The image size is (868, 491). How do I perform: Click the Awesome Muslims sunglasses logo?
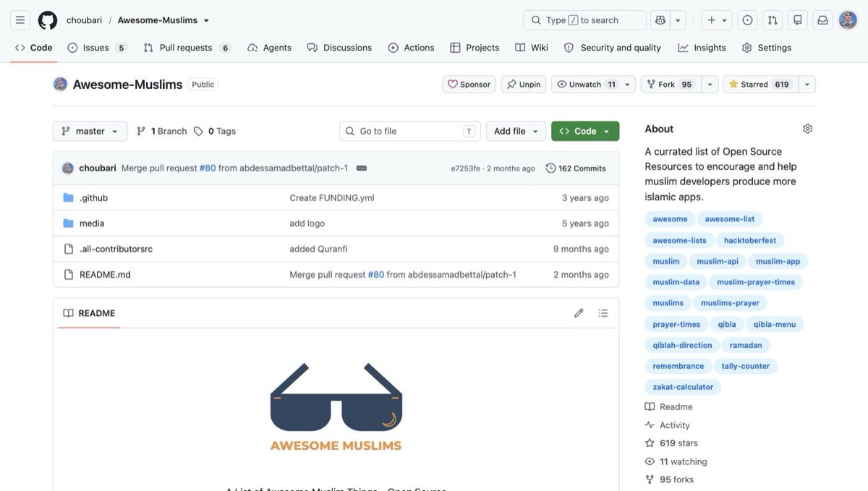pyautogui.click(x=336, y=406)
